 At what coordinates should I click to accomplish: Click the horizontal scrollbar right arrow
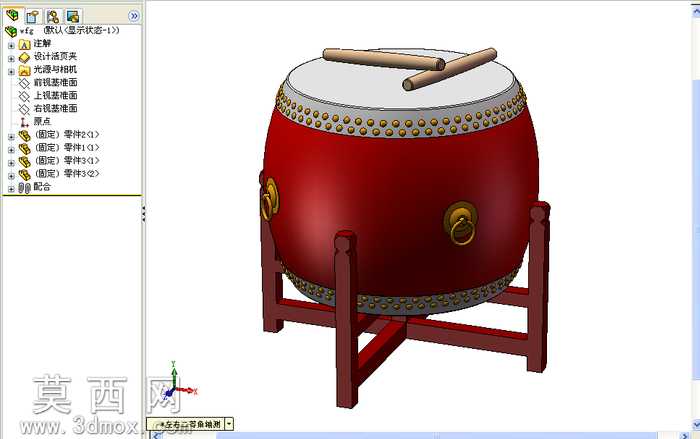[686, 435]
